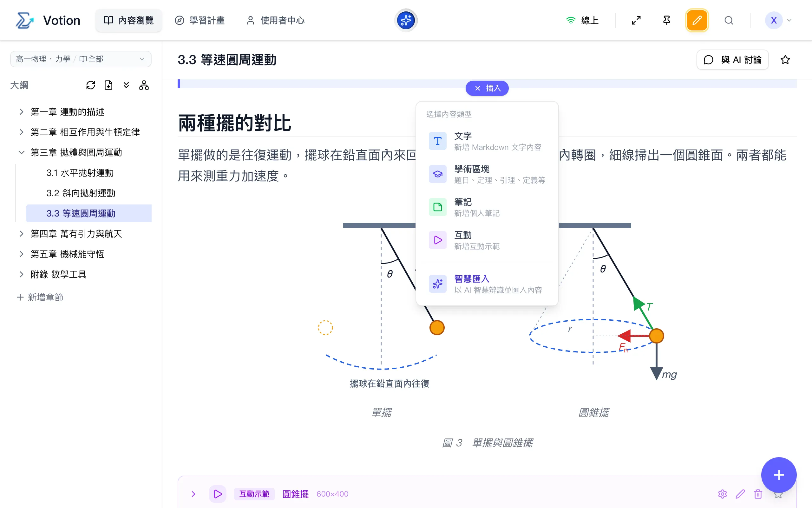Open section 3.1 水平拋射運動
812x508 pixels.
pos(88,173)
